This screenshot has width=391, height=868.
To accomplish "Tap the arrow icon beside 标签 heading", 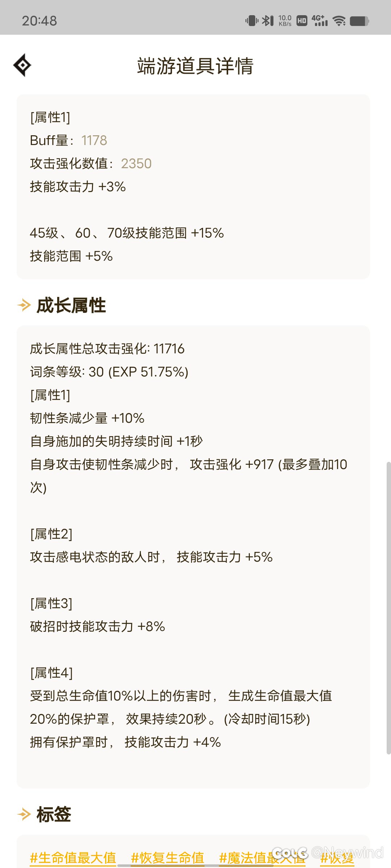I will tap(24, 814).
